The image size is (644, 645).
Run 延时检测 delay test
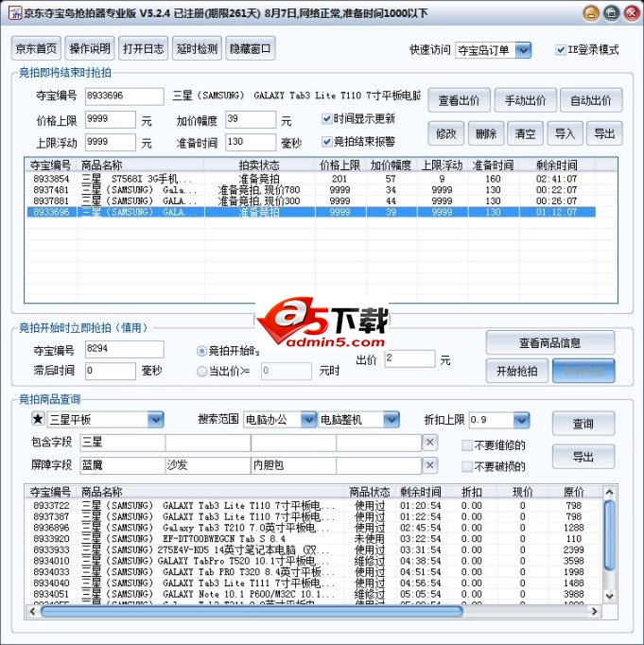[x=197, y=48]
